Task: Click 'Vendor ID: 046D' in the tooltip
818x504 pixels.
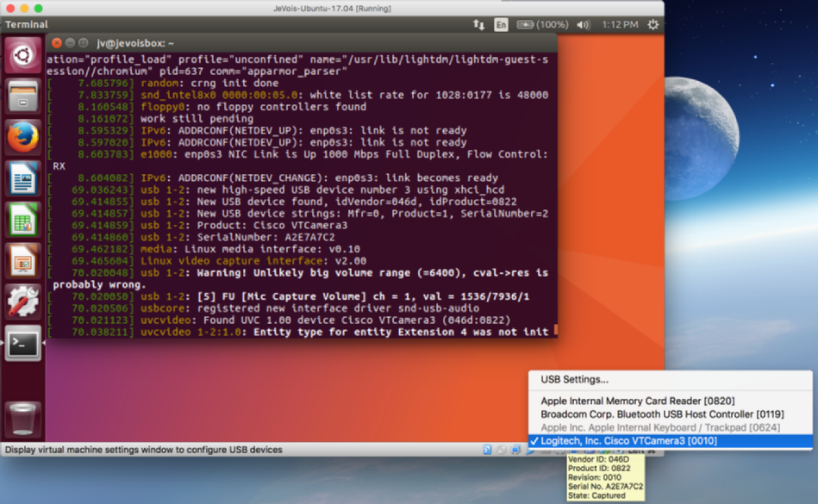Action: (x=598, y=460)
